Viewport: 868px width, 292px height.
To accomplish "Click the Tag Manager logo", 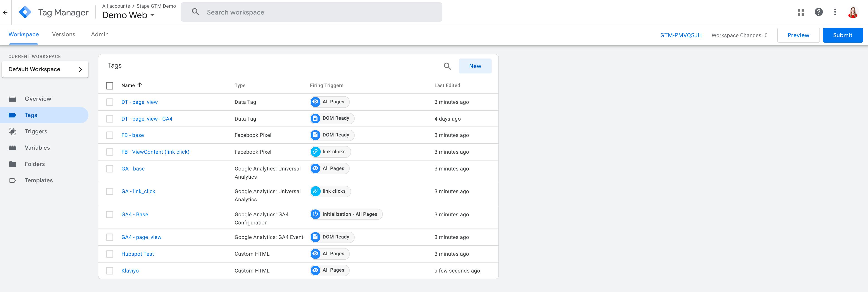I will click(25, 12).
